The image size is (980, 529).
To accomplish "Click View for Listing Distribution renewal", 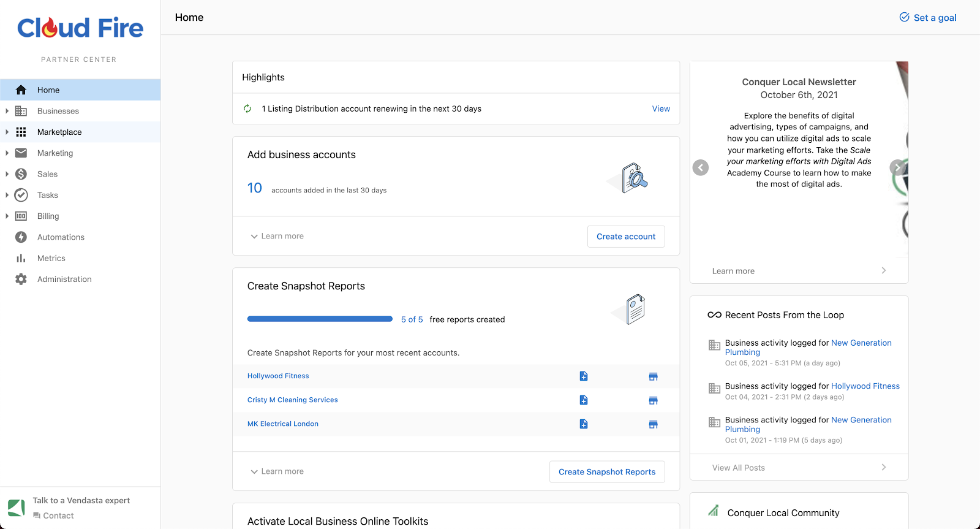I will click(661, 108).
